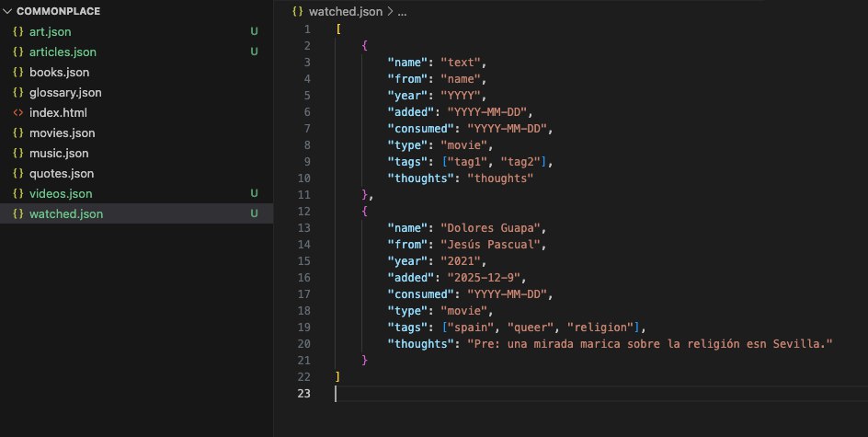Select line number 2 in the gutter
Viewport: 868px width, 437px height.
309,45
